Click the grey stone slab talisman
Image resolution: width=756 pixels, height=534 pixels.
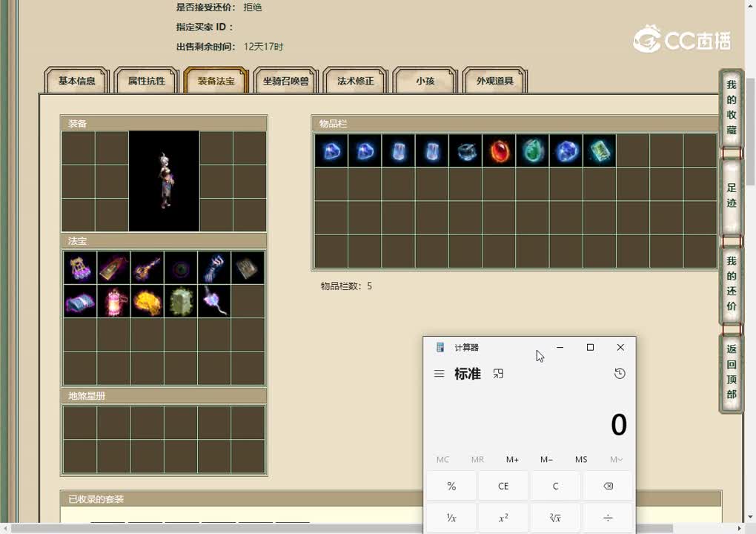[248, 268]
